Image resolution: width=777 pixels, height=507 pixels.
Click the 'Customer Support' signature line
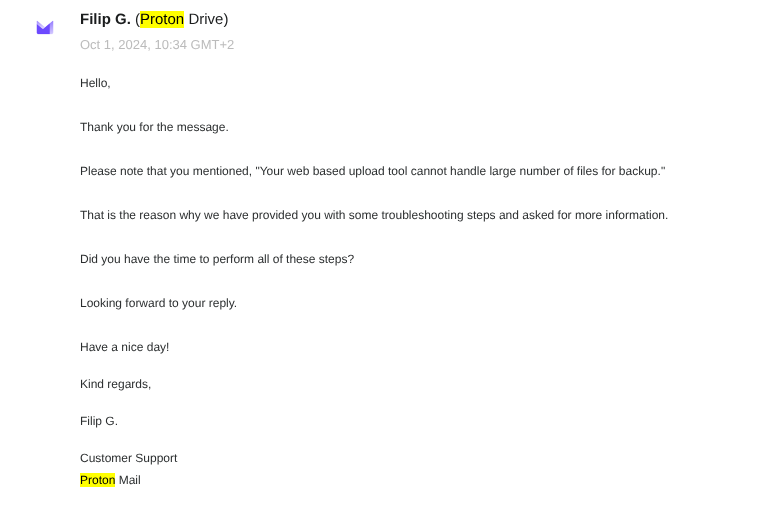[x=128, y=458]
